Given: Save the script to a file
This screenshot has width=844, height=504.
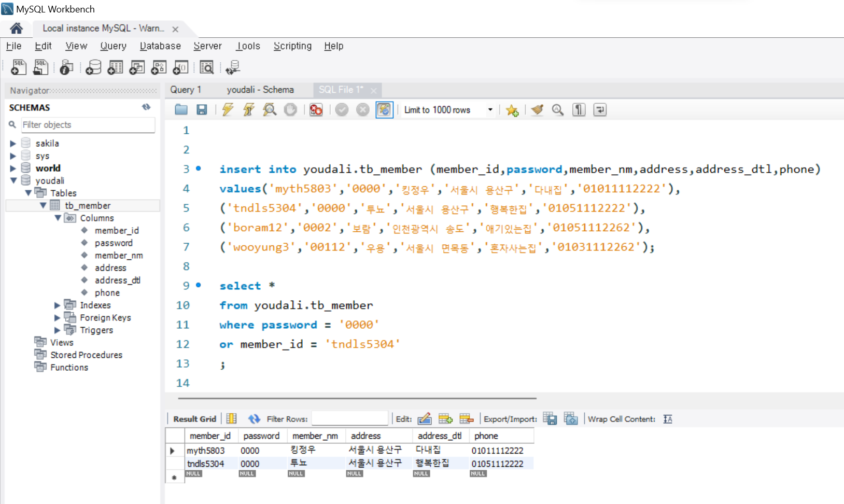Looking at the screenshot, I should pos(202,109).
